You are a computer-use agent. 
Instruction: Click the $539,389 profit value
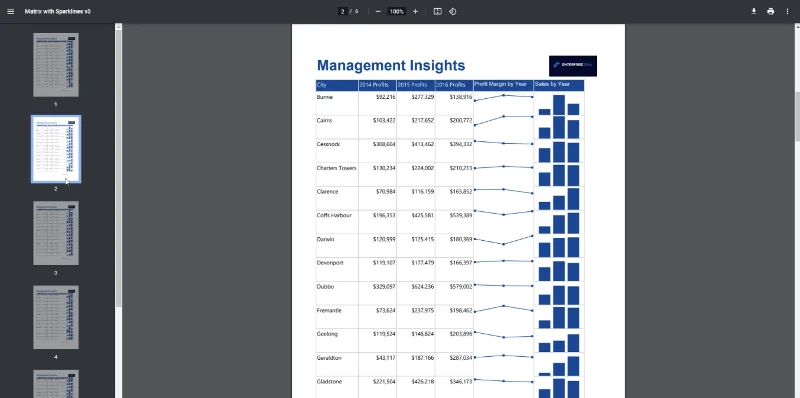[x=461, y=215]
